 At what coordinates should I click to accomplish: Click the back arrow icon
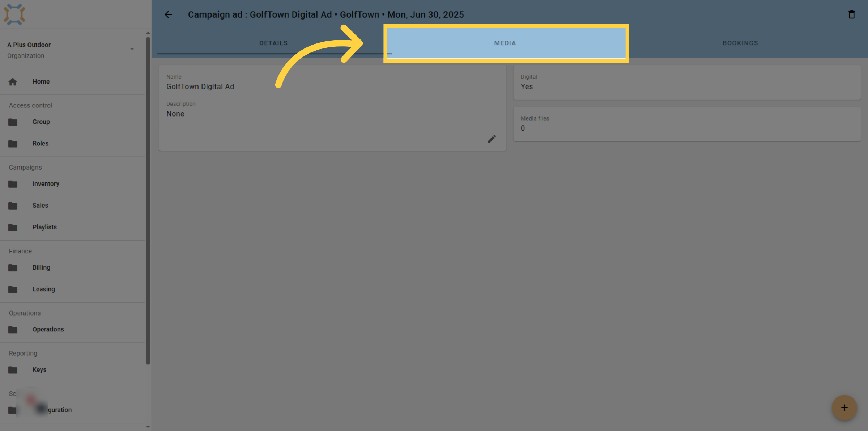pos(168,14)
